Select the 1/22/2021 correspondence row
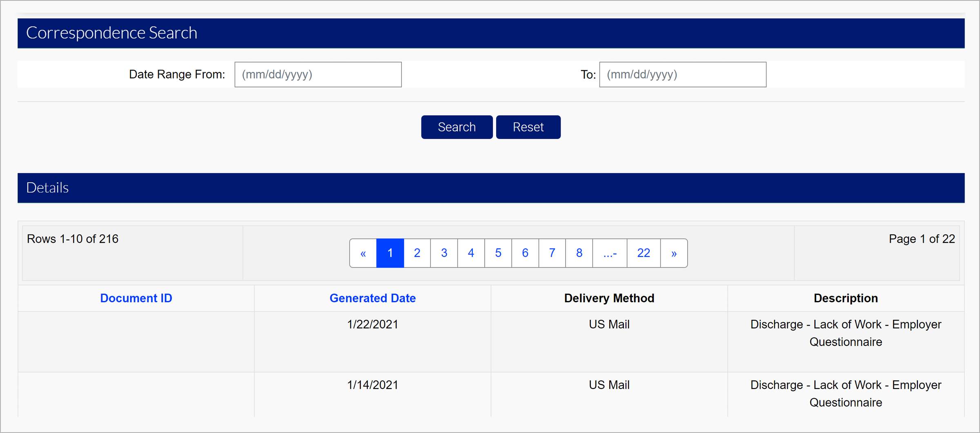Viewport: 980px width, 433px height. pyautogui.click(x=372, y=324)
